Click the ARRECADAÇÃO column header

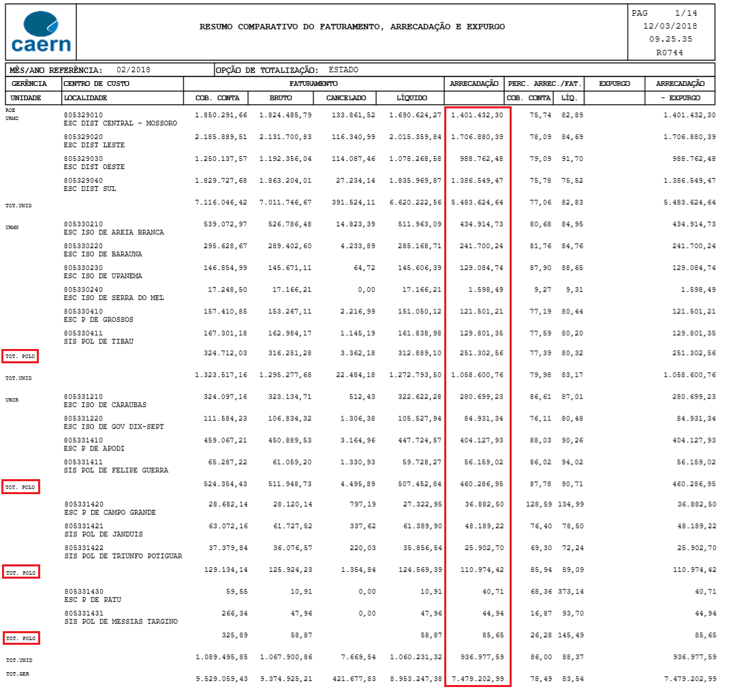pos(475,83)
